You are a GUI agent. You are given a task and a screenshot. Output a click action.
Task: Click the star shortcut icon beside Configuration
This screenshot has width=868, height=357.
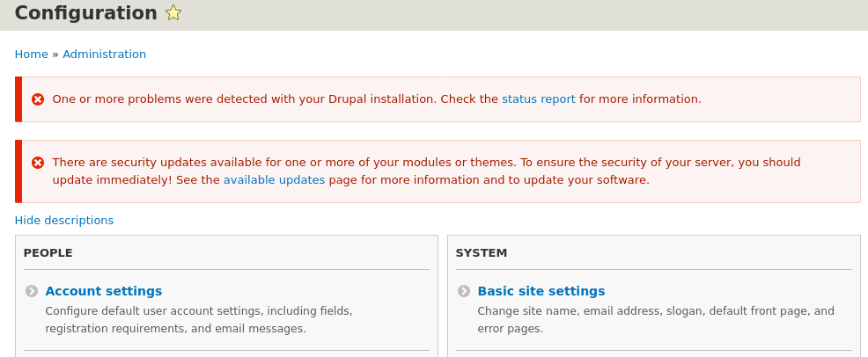click(173, 13)
